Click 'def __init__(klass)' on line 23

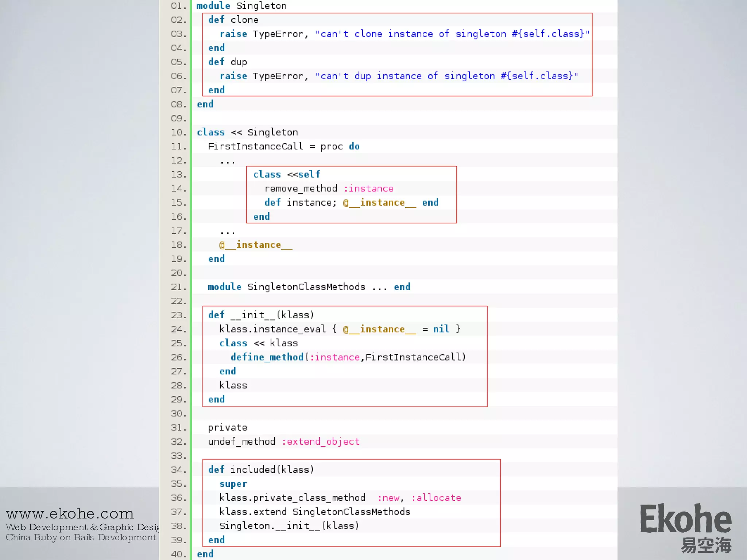click(x=261, y=315)
